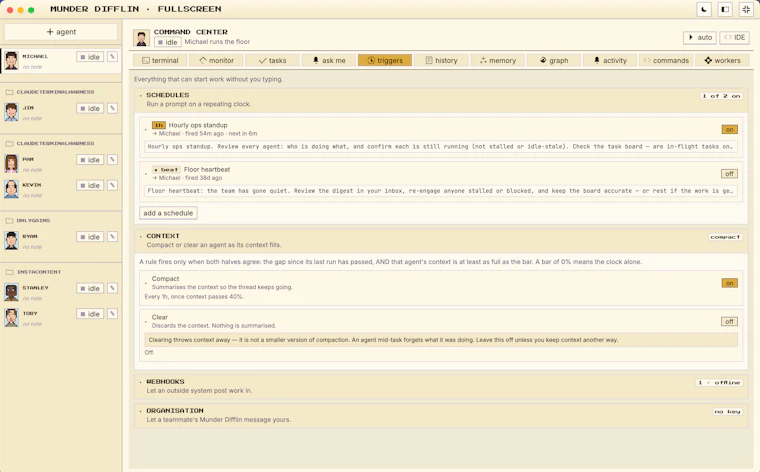Viewport: 760px width, 472px height.
Task: Toggle dark mode moon icon
Action: 704,9
